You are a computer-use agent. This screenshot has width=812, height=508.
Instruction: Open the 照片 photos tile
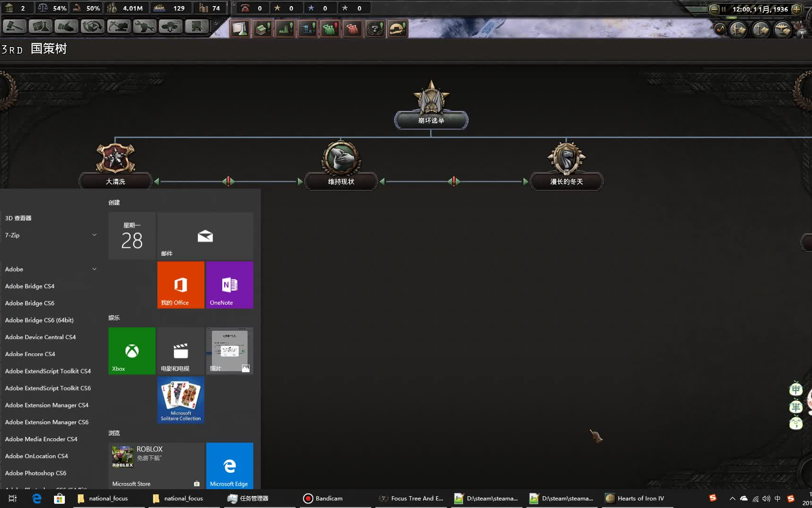click(x=230, y=351)
